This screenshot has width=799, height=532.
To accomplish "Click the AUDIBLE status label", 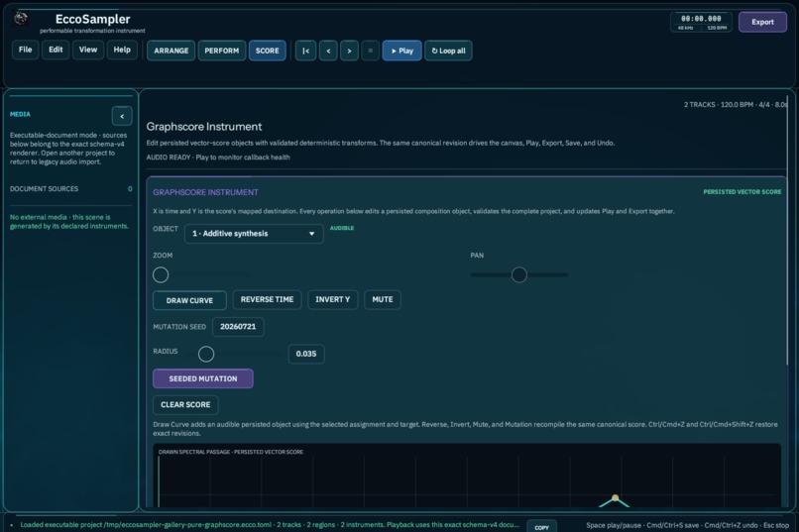I will coord(342,228).
